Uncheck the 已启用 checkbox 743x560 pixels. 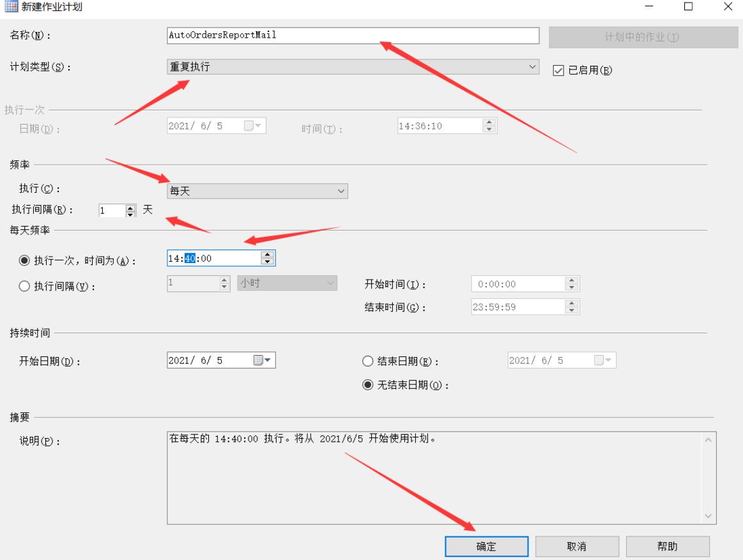coord(558,71)
